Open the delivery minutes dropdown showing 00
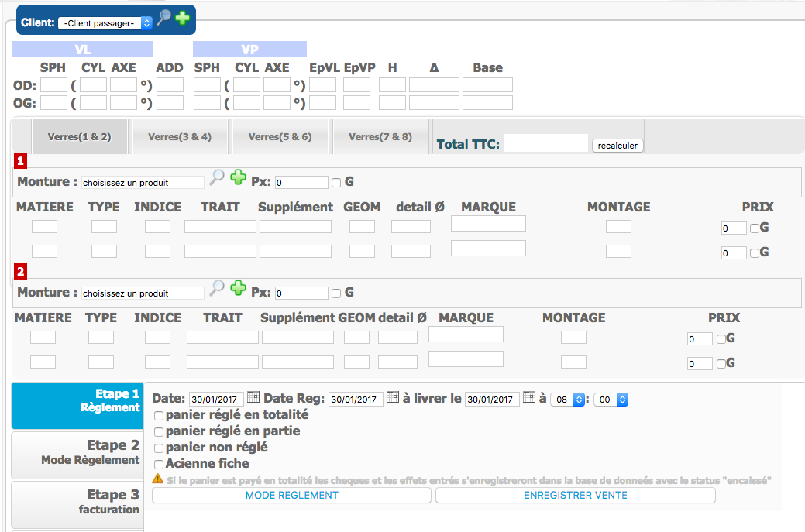Image resolution: width=805 pixels, height=532 pixels. click(x=611, y=400)
